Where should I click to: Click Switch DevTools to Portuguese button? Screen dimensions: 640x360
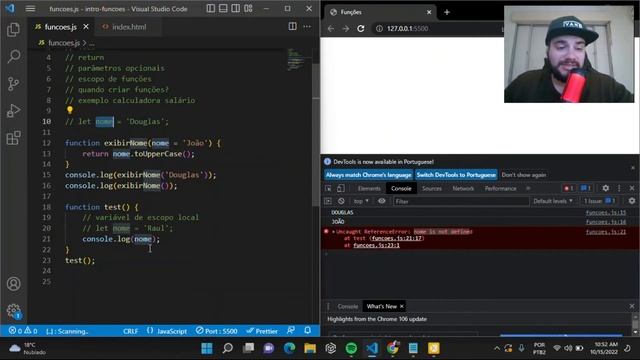point(456,175)
